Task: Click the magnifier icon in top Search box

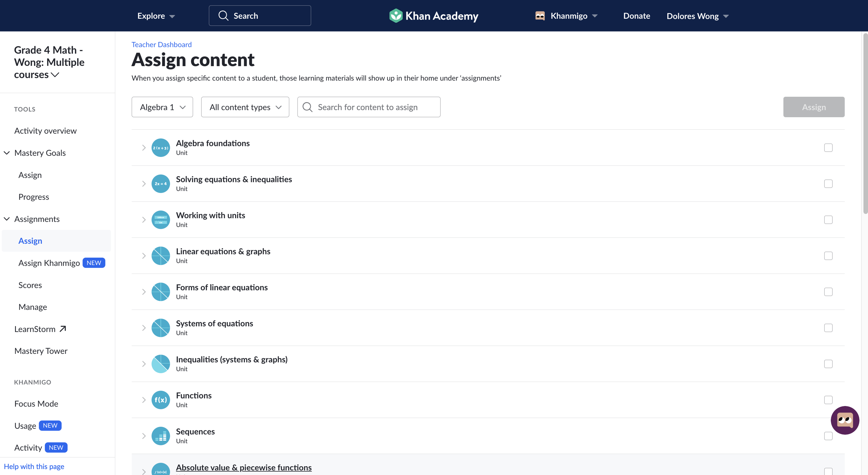Action: [223, 16]
